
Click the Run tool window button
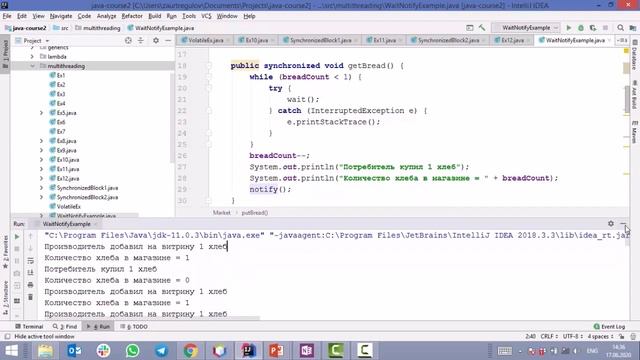click(98, 327)
